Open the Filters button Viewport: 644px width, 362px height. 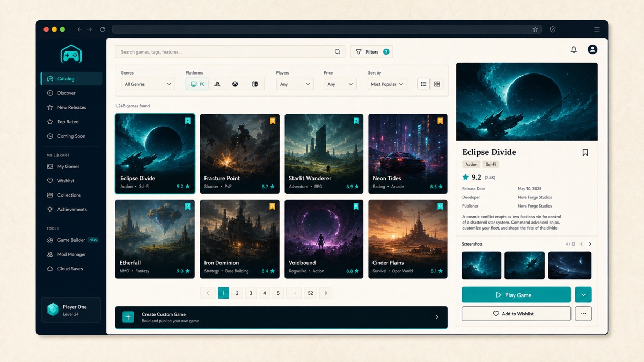372,52
